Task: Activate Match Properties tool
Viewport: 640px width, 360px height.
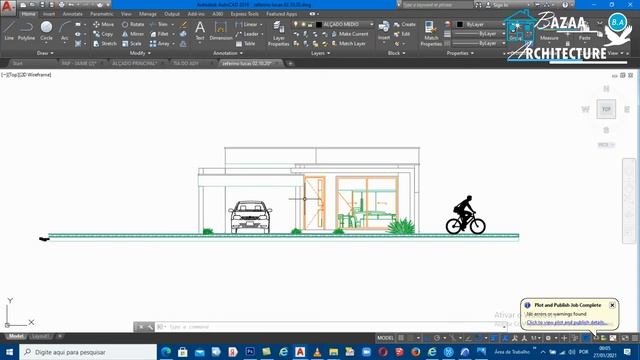Action: pyautogui.click(x=431, y=33)
